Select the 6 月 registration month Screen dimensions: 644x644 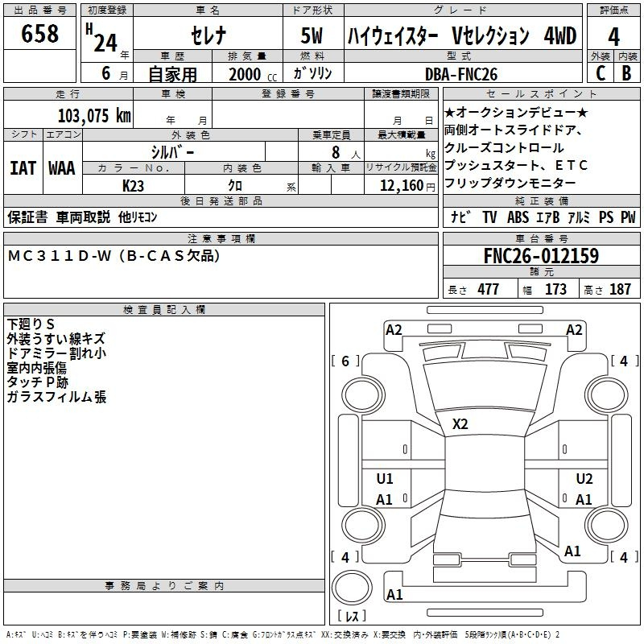[x=114, y=73]
